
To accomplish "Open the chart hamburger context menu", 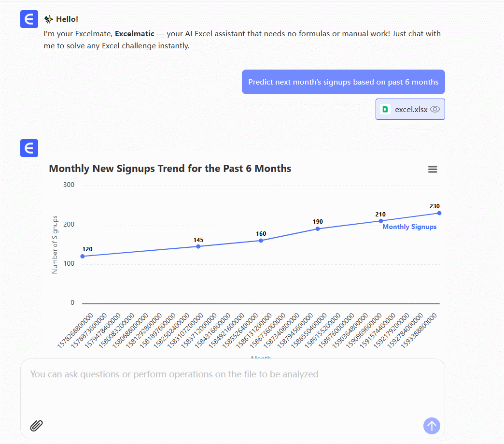I will click(433, 169).
